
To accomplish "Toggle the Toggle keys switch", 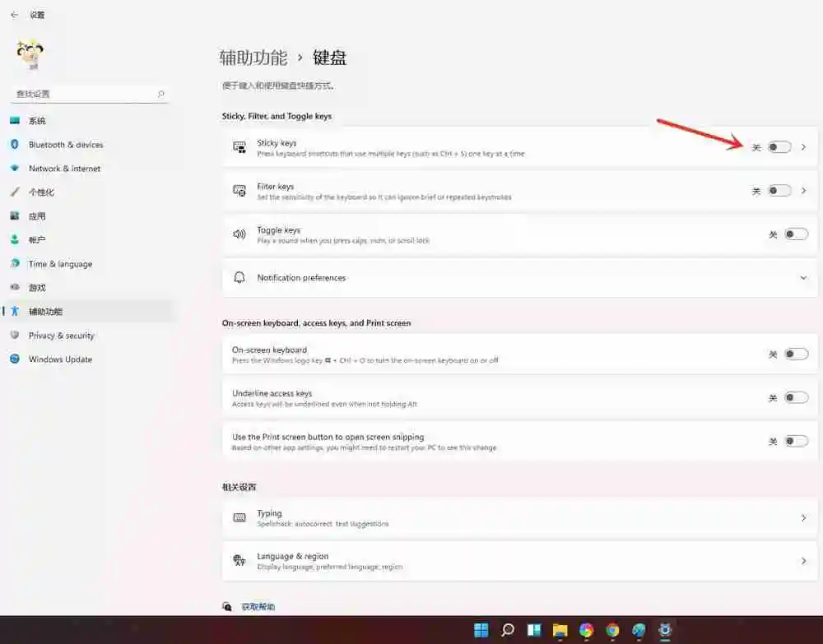I will 796,234.
